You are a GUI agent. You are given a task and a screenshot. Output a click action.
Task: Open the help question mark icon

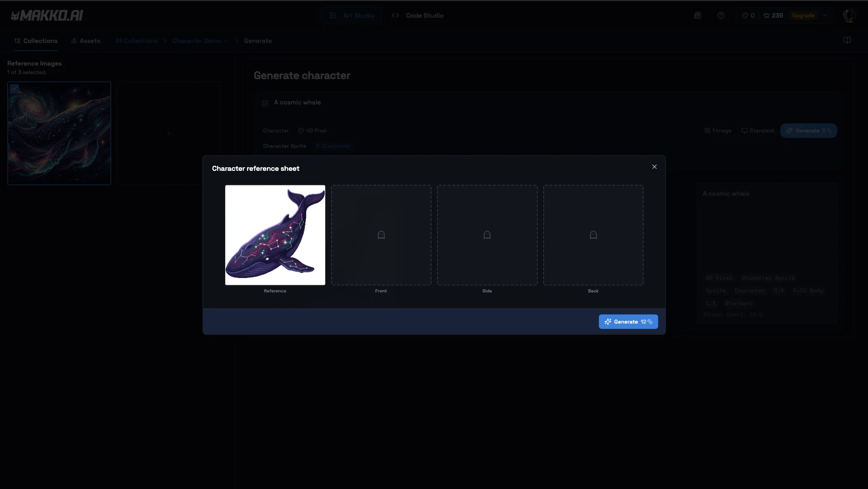[x=721, y=15]
